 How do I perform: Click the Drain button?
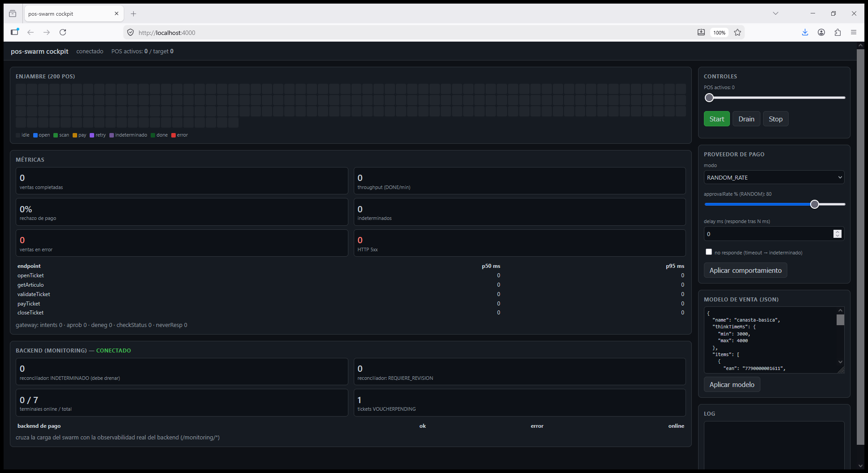coord(746,119)
